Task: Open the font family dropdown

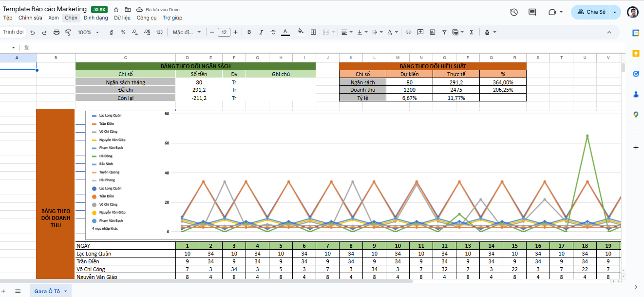Action: pos(187,32)
